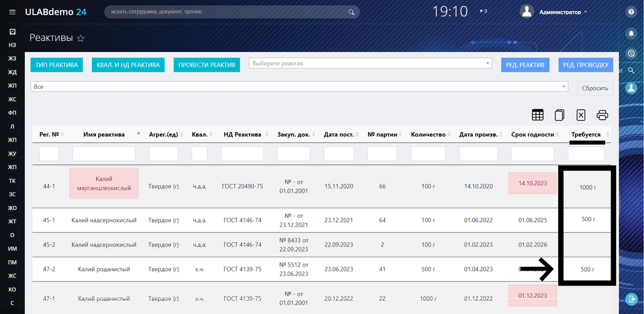Click filter field under НД Реактива
The image size is (644, 314).
[x=242, y=154]
